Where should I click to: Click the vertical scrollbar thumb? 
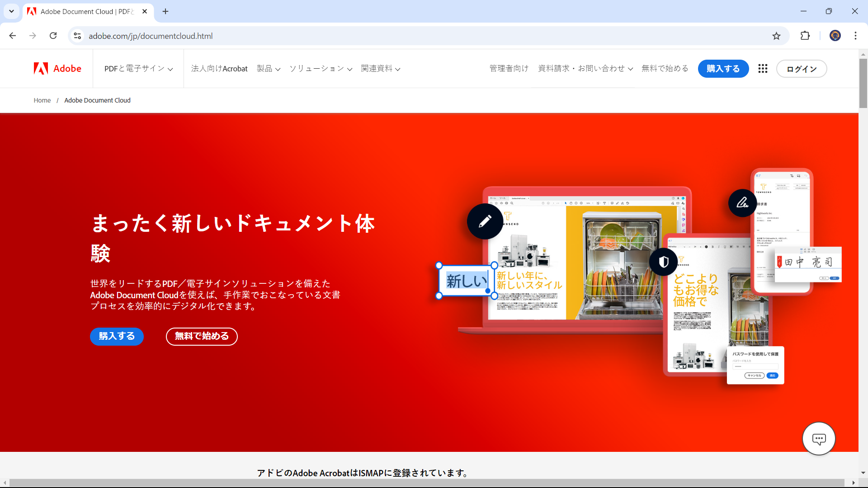pos(863,84)
